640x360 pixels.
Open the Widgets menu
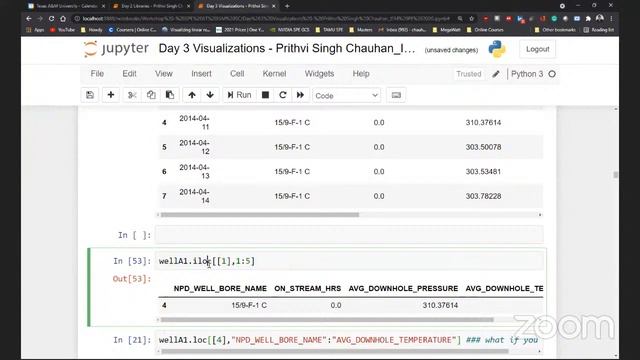(x=319, y=74)
